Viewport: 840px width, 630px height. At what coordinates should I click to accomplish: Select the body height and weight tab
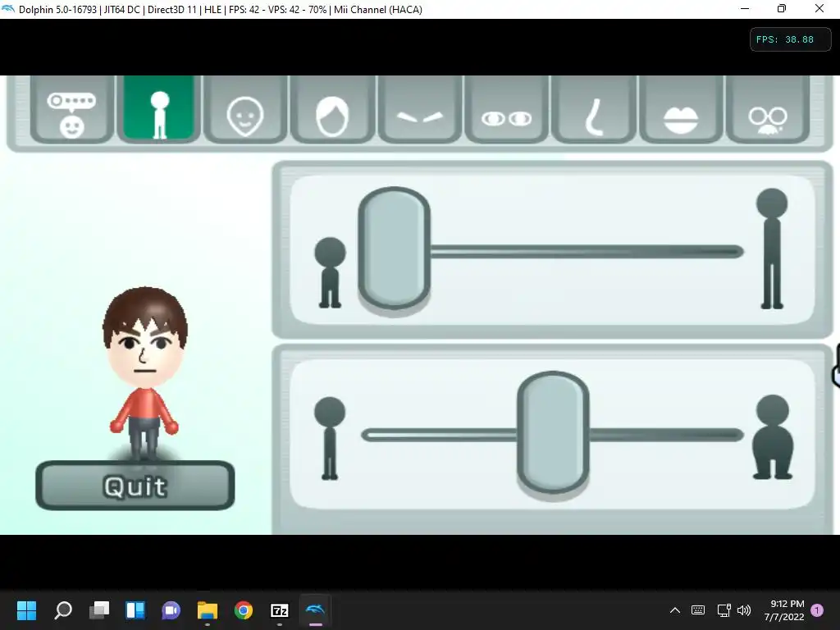click(x=158, y=109)
